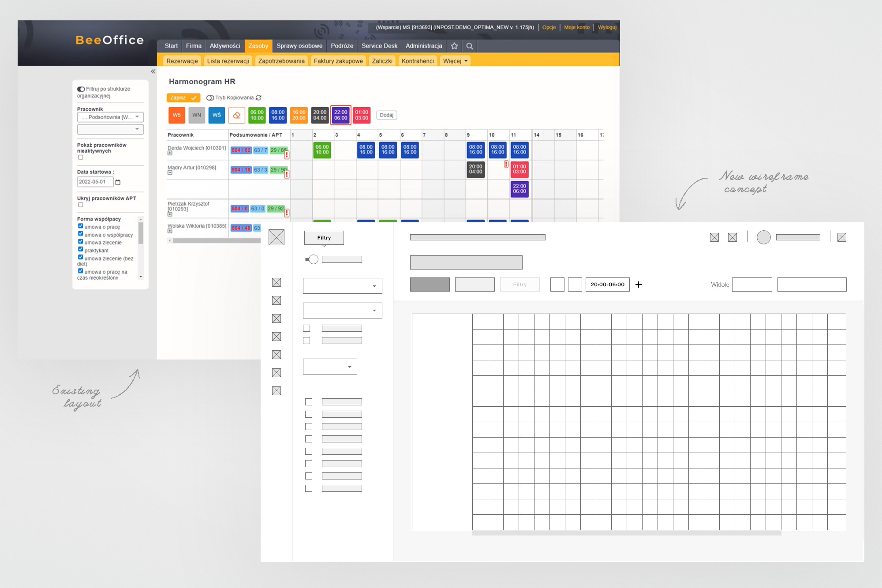Screen dimensions: 882x588
Task: Click the refresh icon beside Tryb Kopiowania
Action: coord(259,97)
